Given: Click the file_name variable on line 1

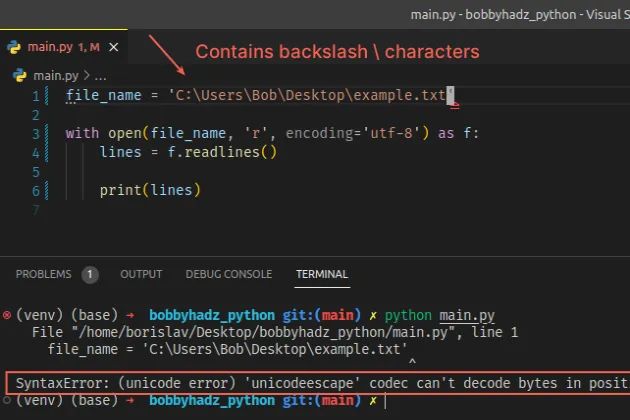Looking at the screenshot, I should [103, 96].
